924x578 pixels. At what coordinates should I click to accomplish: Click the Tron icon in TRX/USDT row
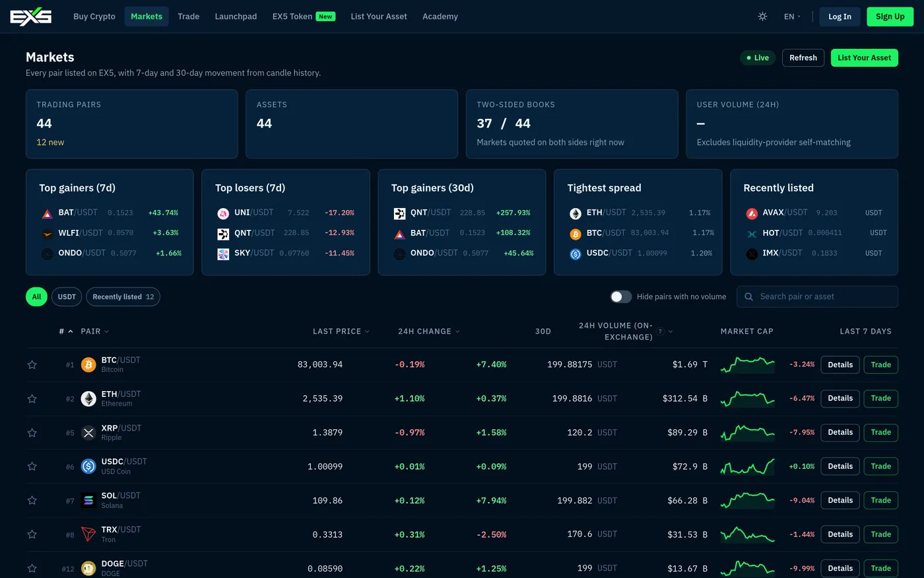(88, 534)
